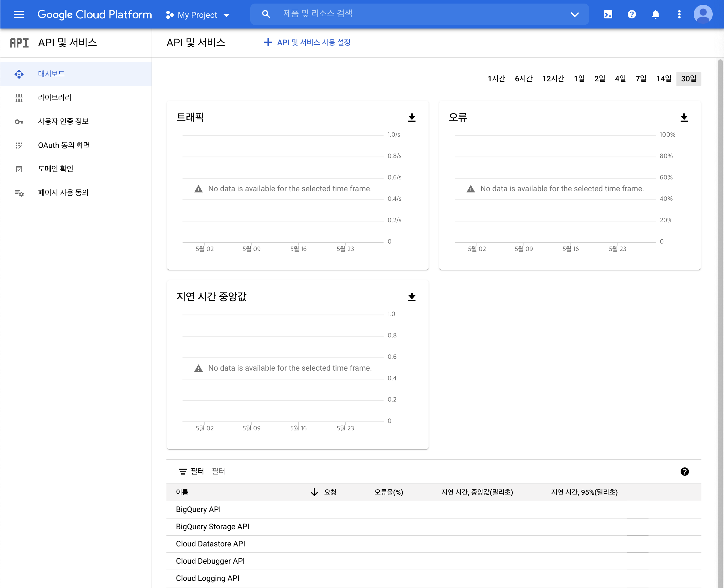Open the three-dot settings menu
Viewport: 724px width, 588px height.
(x=679, y=14)
